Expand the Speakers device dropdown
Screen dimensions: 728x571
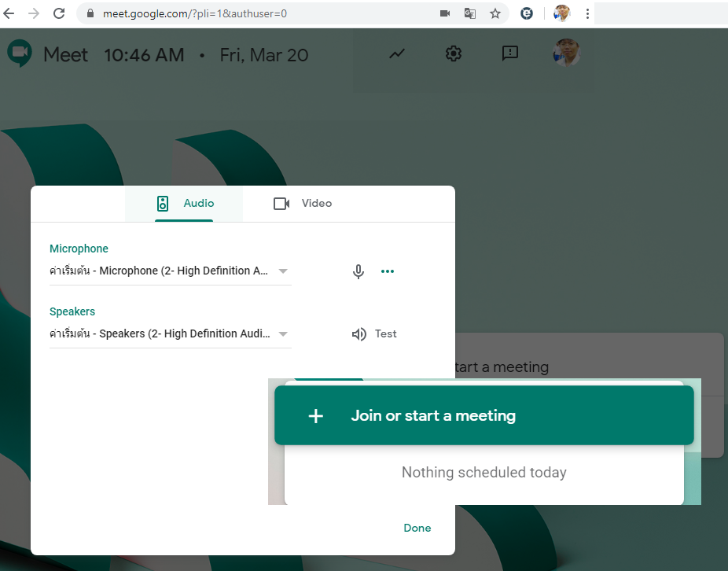[171, 333]
